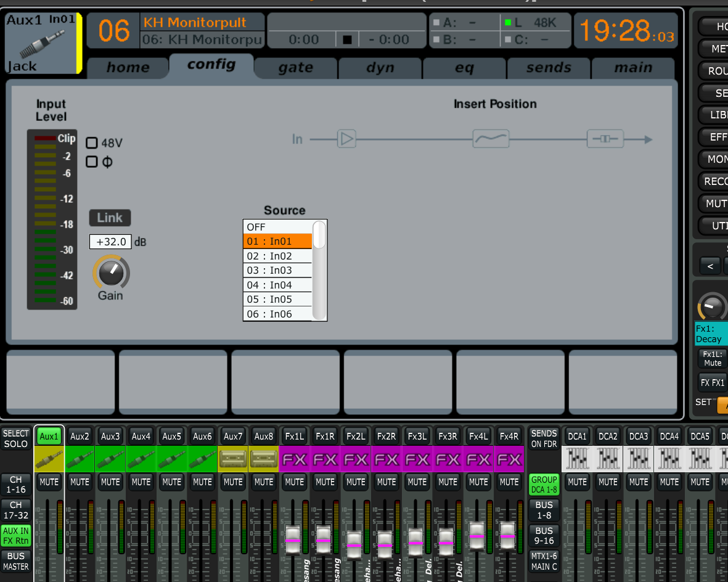Choose source 05 : In05

(x=277, y=299)
